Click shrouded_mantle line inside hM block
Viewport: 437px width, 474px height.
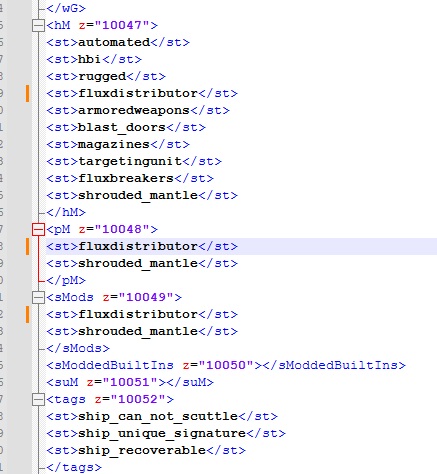pyautogui.click(x=142, y=195)
